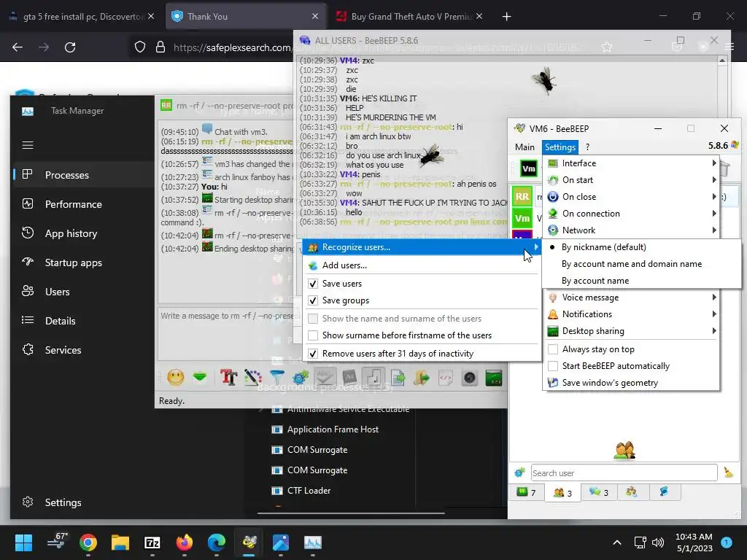Click the gears icon beside Search user
The image size is (747, 560).
tap(519, 472)
